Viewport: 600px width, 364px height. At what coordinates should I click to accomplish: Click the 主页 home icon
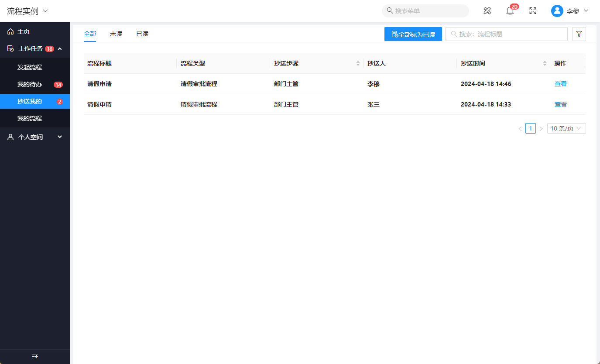pyautogui.click(x=11, y=31)
